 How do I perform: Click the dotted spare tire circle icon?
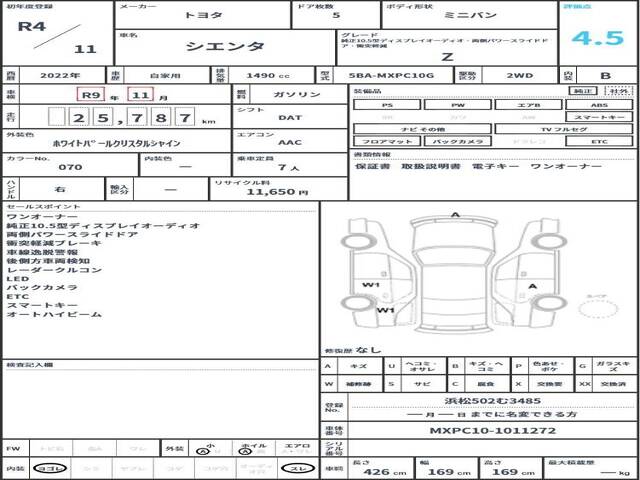click(598, 309)
